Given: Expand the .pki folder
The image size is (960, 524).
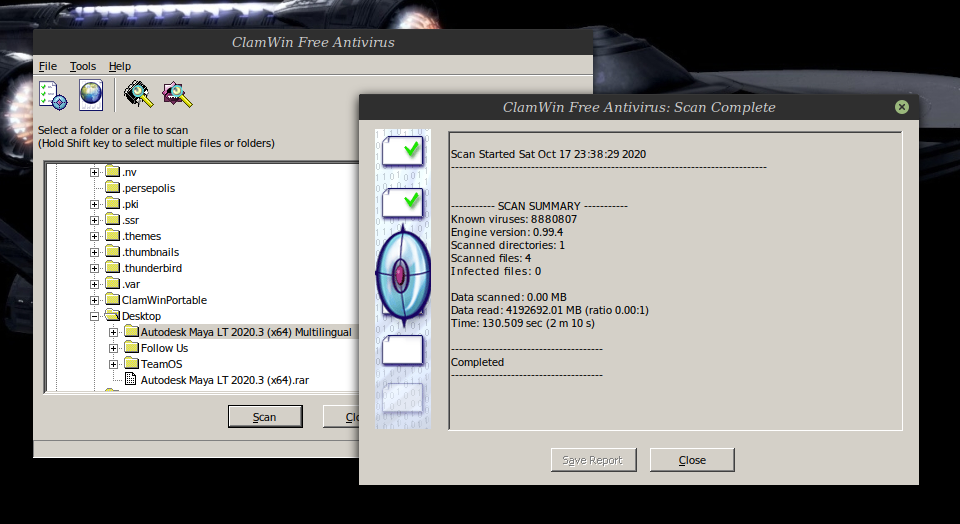Looking at the screenshot, I should (x=94, y=204).
